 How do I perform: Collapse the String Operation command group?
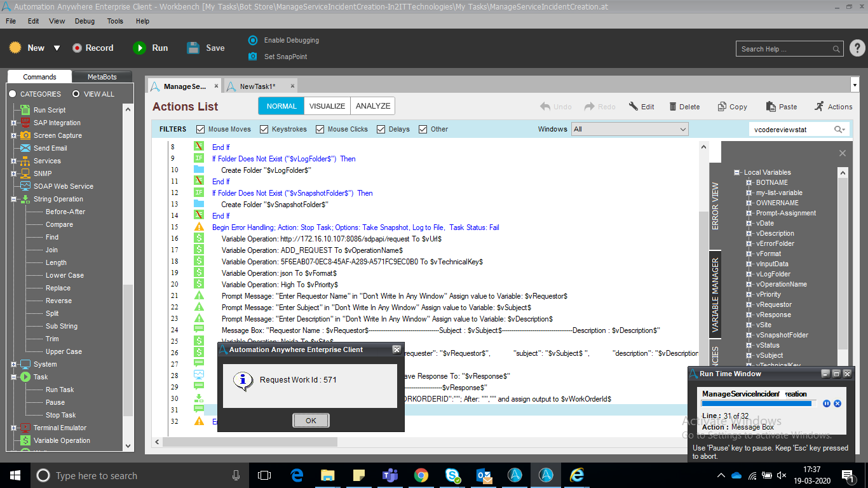click(14, 200)
